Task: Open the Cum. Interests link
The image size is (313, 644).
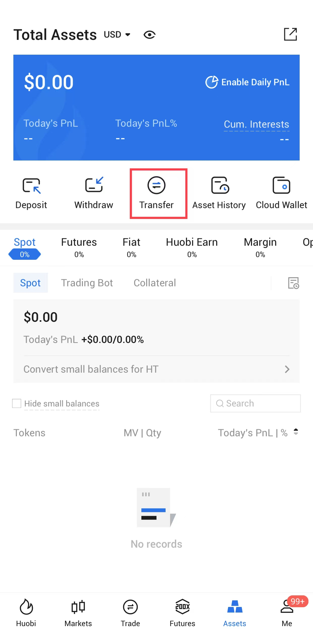Action: coord(257,124)
